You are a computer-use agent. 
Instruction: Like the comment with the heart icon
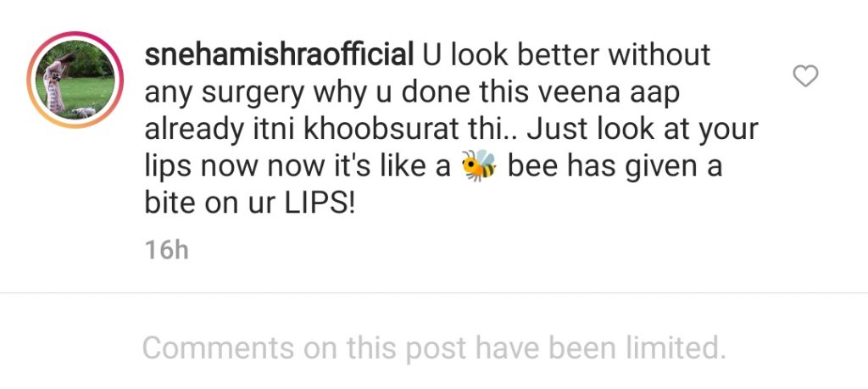(805, 75)
